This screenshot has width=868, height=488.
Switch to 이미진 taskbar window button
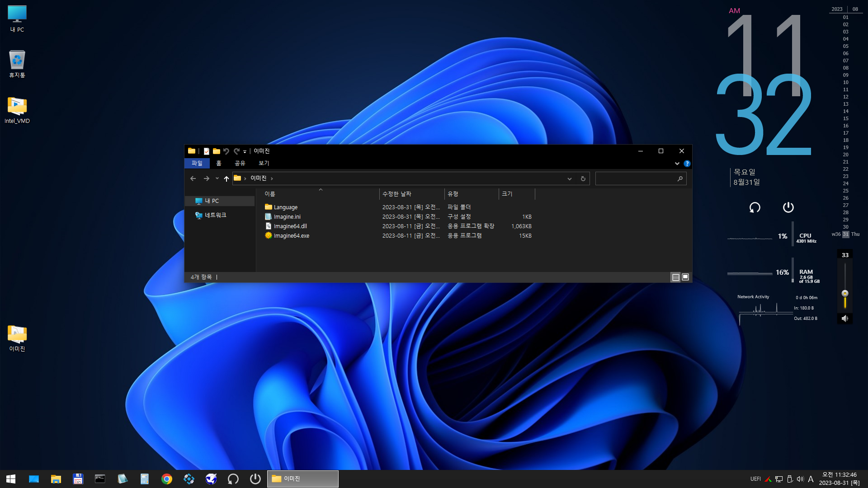[303, 479]
